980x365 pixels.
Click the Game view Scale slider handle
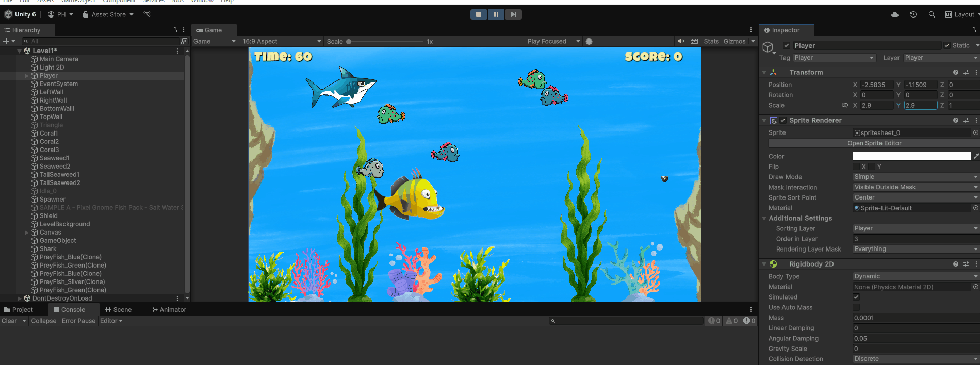[349, 42]
